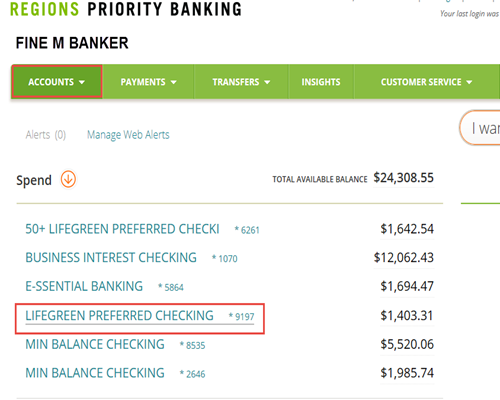
Task: Expand the Customer Service menu
Action: coord(427,82)
